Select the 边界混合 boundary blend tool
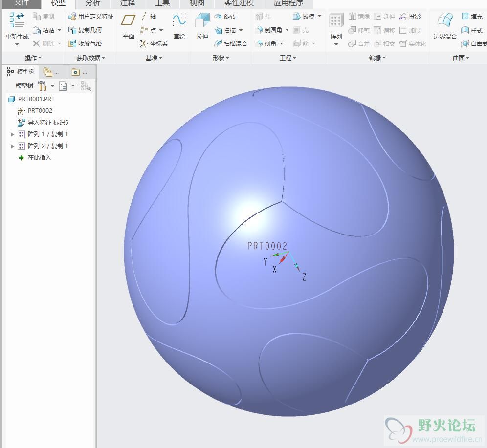Image resolution: width=487 pixels, height=448 pixels. point(445,27)
